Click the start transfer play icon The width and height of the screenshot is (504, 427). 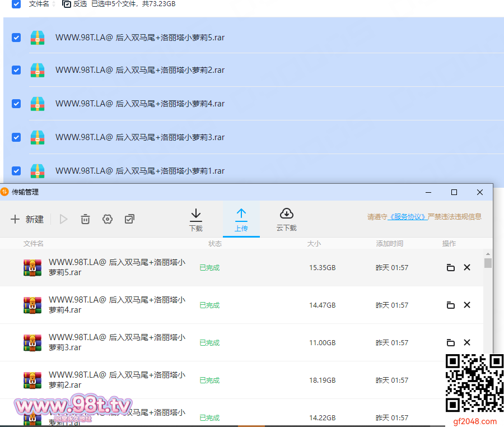(x=63, y=219)
